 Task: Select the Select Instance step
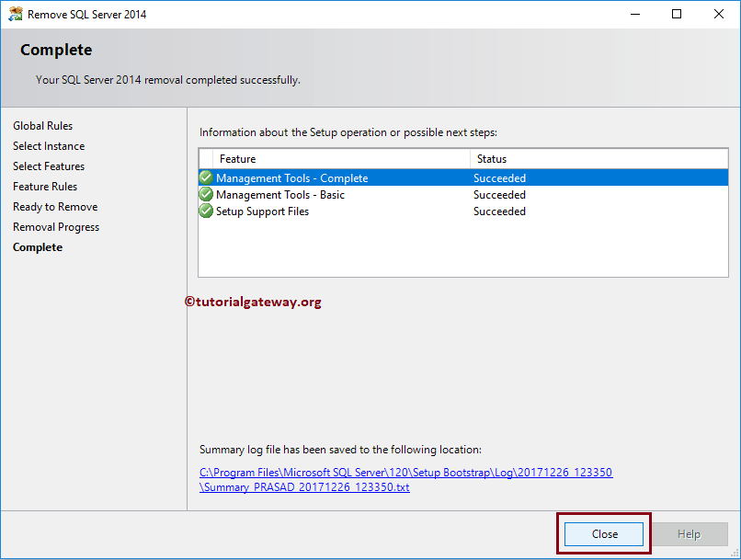49,146
